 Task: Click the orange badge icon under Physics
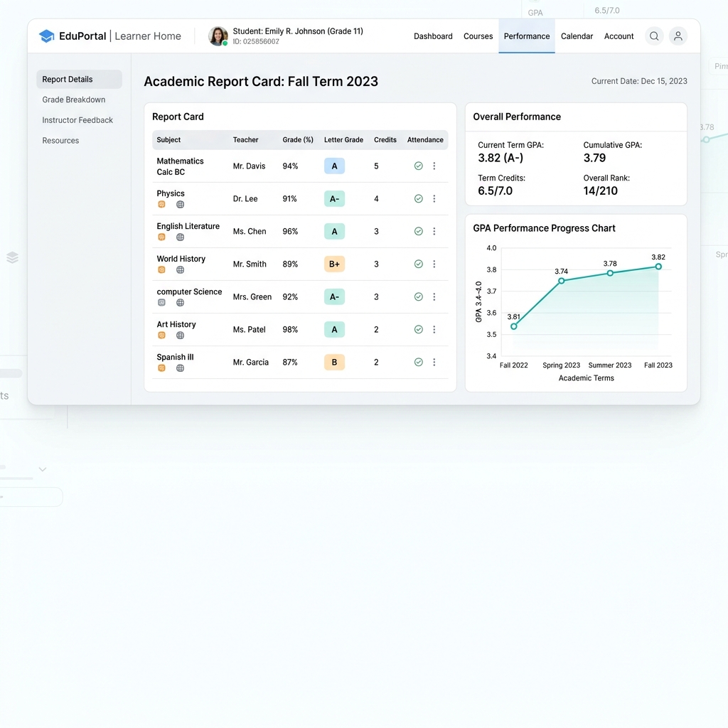pyautogui.click(x=161, y=204)
